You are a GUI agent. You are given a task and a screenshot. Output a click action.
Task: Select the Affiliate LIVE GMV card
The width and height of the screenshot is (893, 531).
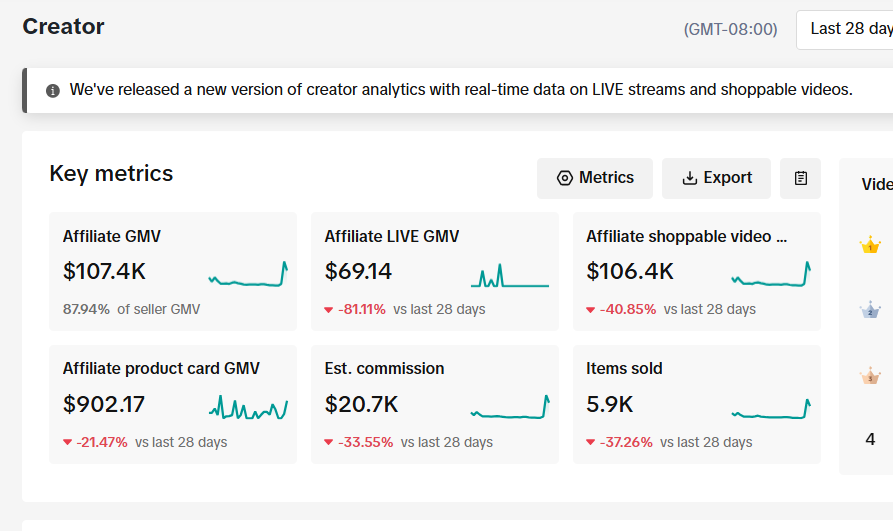[435, 271]
